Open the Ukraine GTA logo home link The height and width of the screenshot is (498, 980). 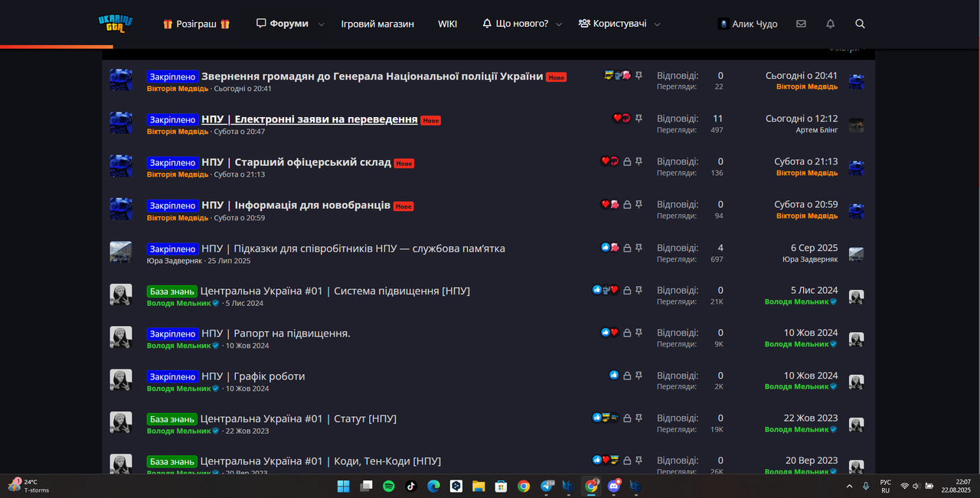(116, 24)
